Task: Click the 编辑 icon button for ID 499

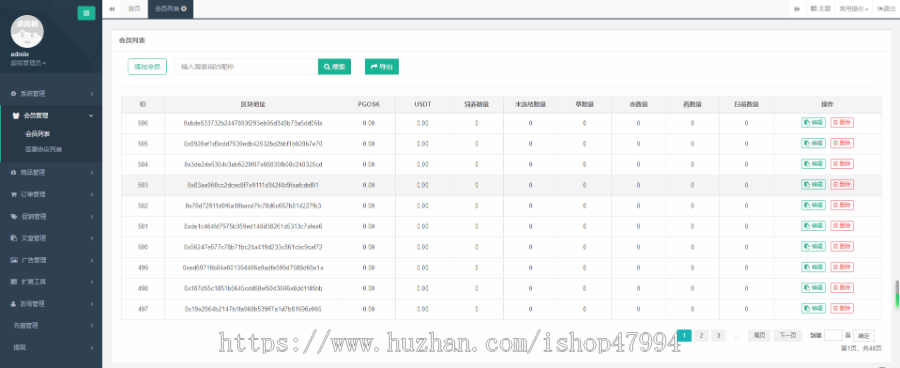Action: pos(813,267)
